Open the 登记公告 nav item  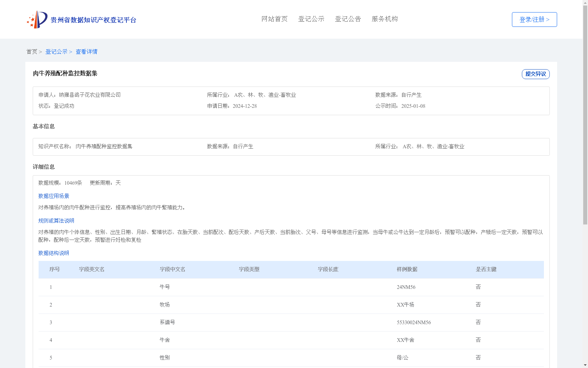click(348, 19)
